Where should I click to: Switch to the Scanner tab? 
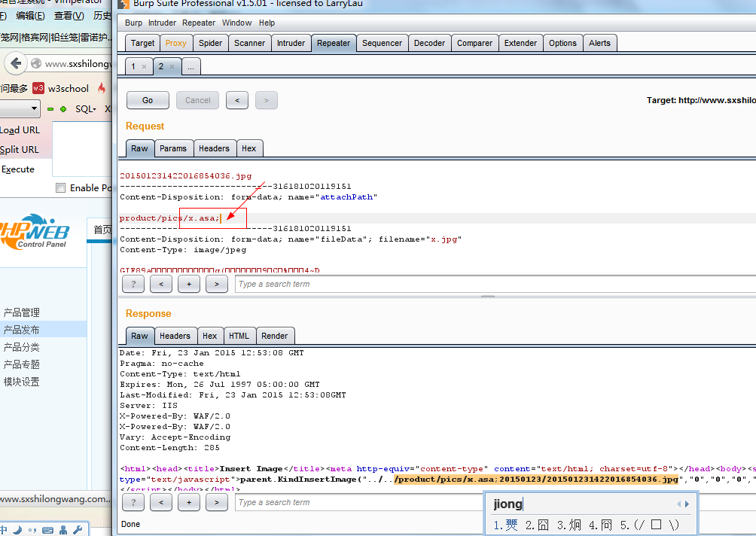click(x=250, y=43)
